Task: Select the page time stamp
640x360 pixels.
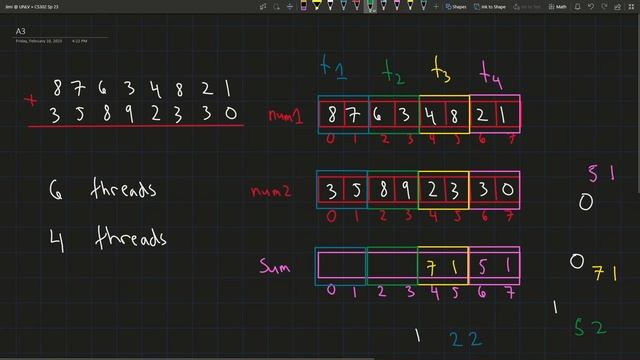Action: click(80, 41)
